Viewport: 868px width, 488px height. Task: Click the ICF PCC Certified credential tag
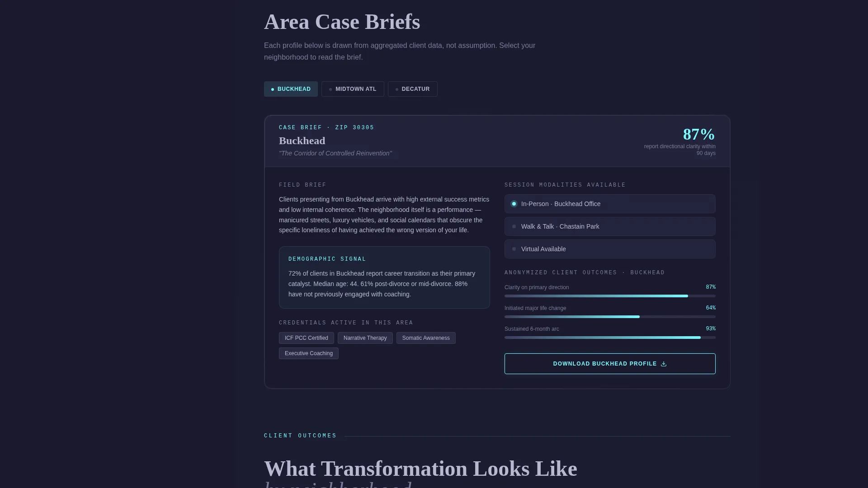click(x=307, y=338)
